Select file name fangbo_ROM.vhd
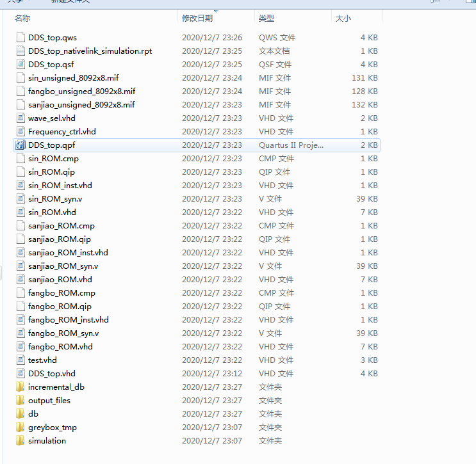Screen dimensions: 476x464 coord(60,346)
